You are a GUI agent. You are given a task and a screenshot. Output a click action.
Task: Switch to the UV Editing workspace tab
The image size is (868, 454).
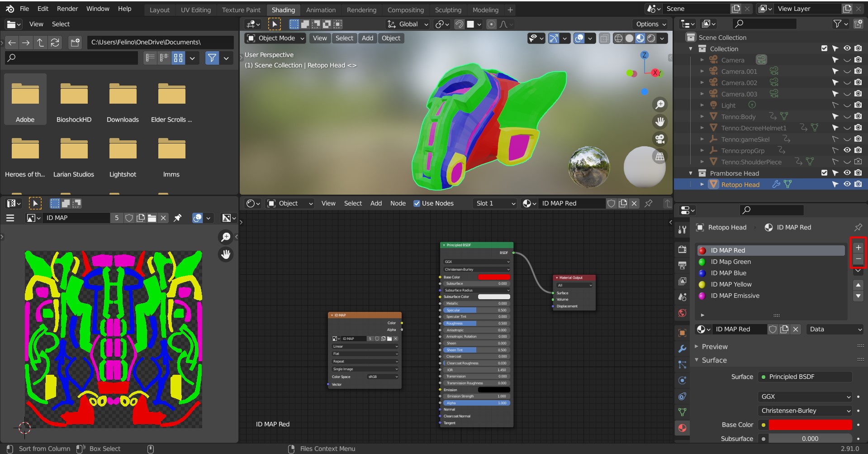coord(196,10)
